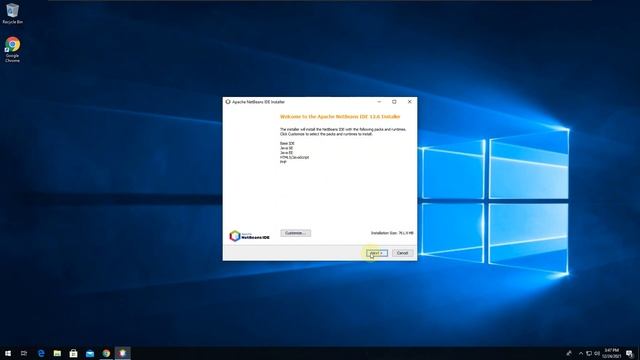Close the Apache NetBeans IDE Installer window
Image resolution: width=640 pixels, height=360 pixels.
click(409, 102)
